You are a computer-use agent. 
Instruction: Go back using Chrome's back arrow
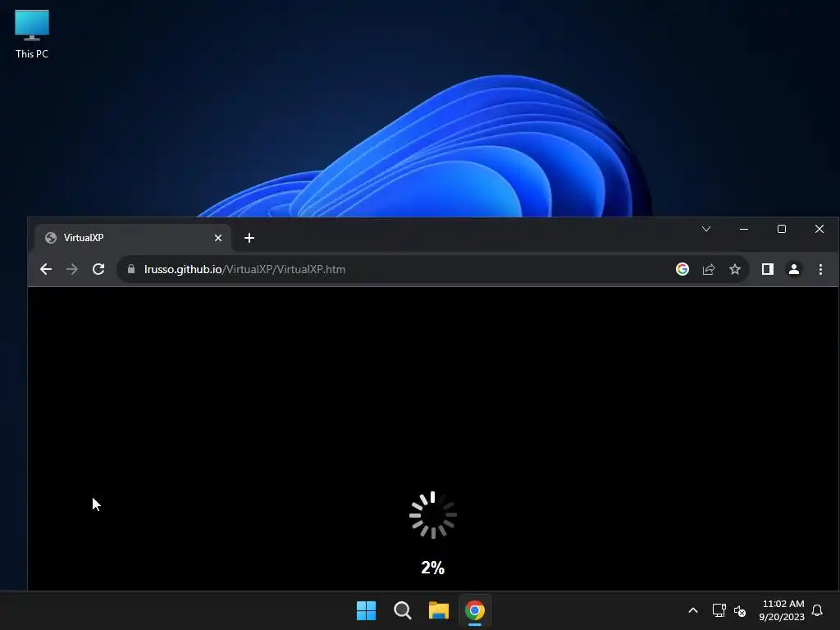(x=46, y=269)
